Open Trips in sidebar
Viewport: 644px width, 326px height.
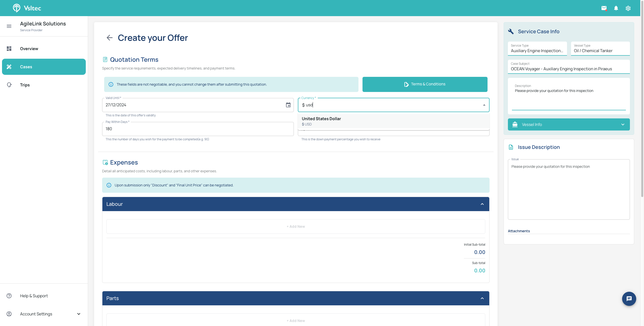click(44, 85)
